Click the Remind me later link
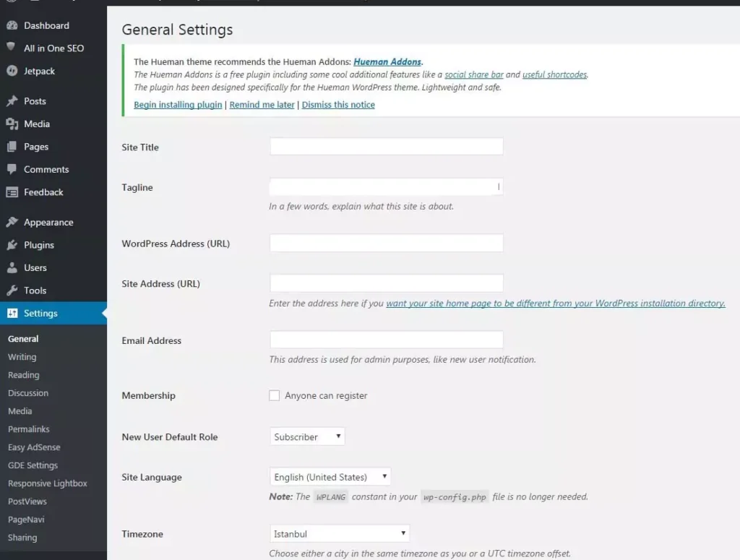This screenshot has width=740, height=560. tap(262, 105)
